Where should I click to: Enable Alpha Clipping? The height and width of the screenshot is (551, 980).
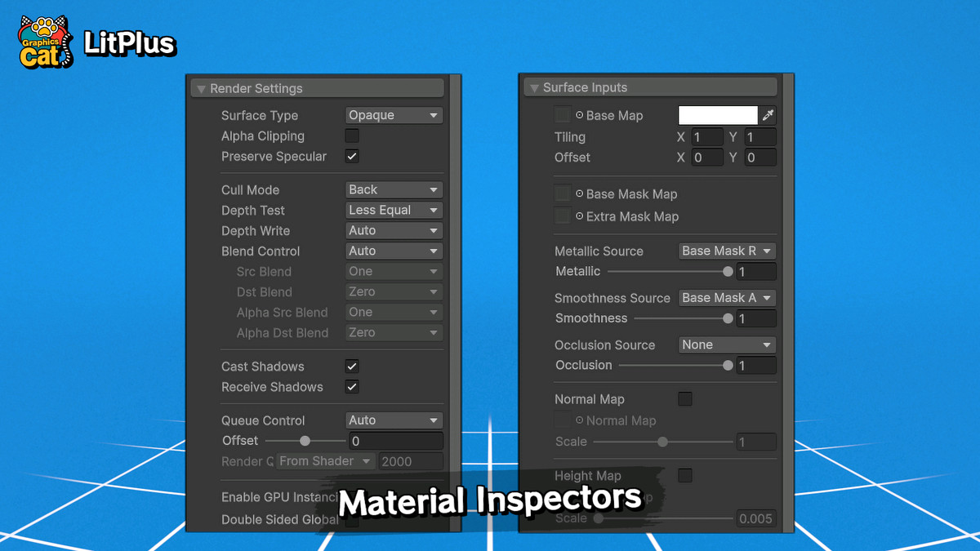(351, 136)
